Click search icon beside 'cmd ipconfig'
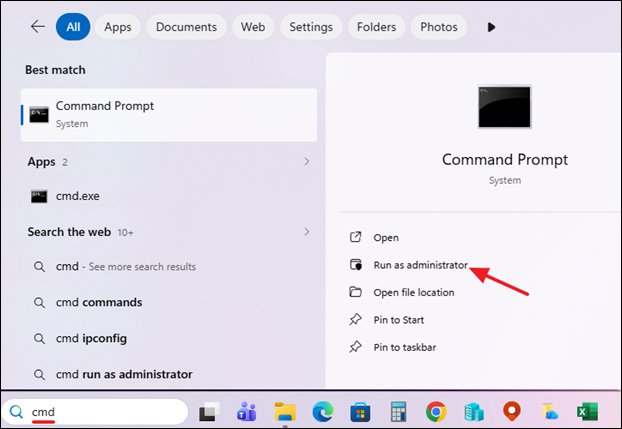This screenshot has height=429, width=622. tap(39, 339)
